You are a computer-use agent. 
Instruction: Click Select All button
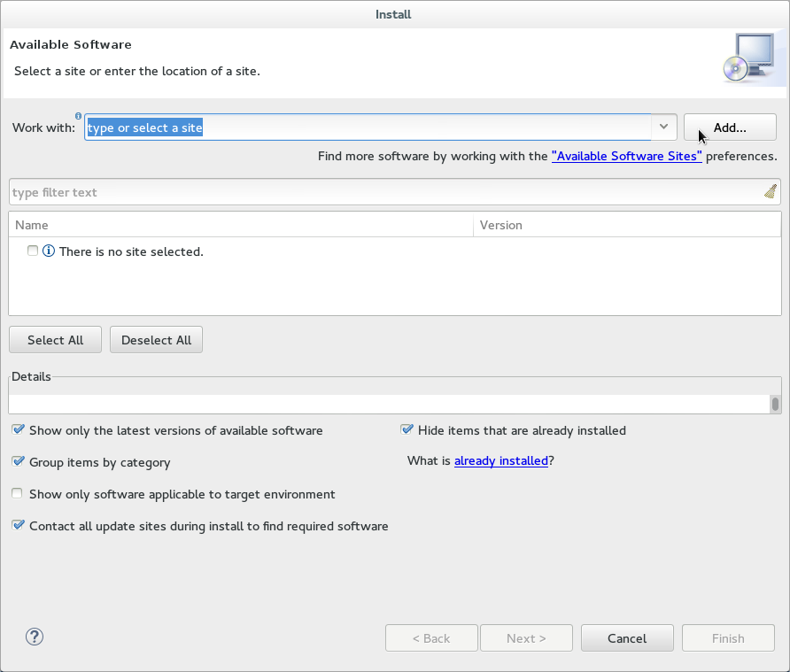point(56,340)
